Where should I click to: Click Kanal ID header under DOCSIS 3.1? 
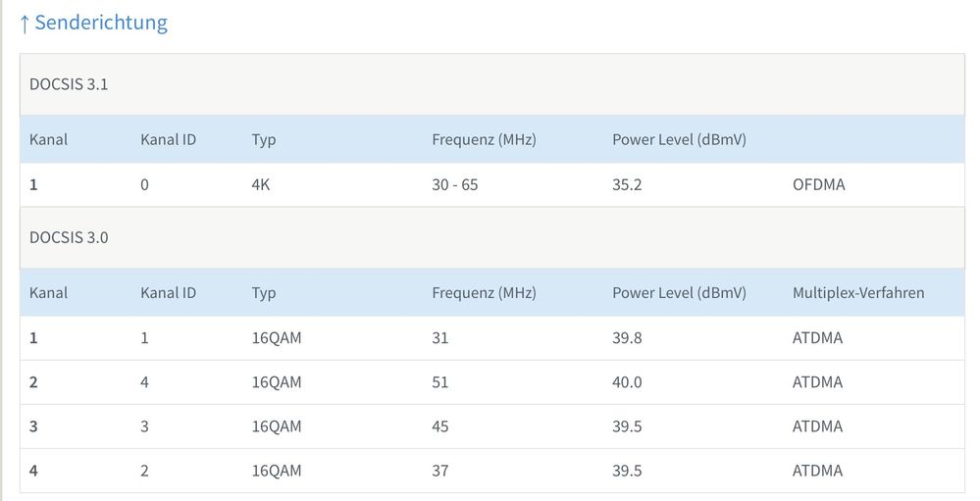point(169,139)
